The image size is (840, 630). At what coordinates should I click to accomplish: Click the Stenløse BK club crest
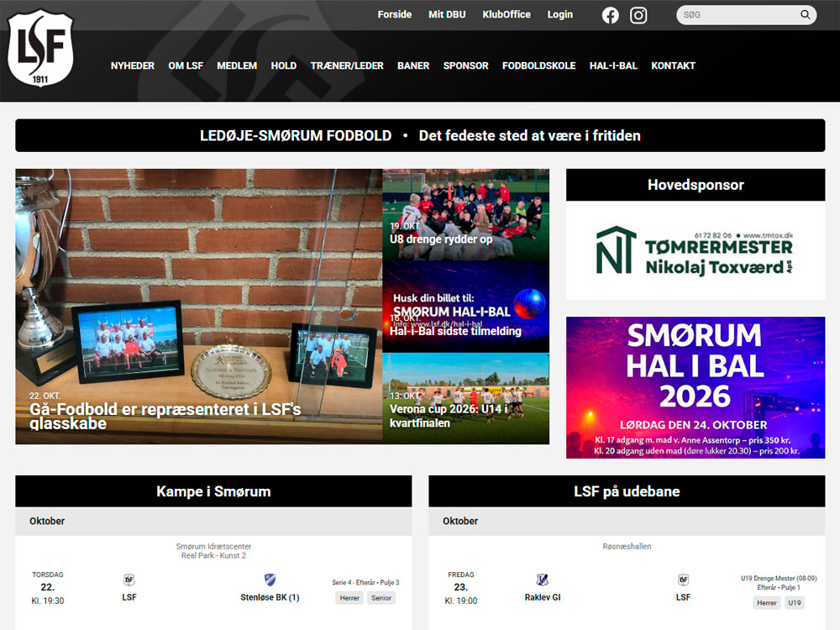point(270,580)
